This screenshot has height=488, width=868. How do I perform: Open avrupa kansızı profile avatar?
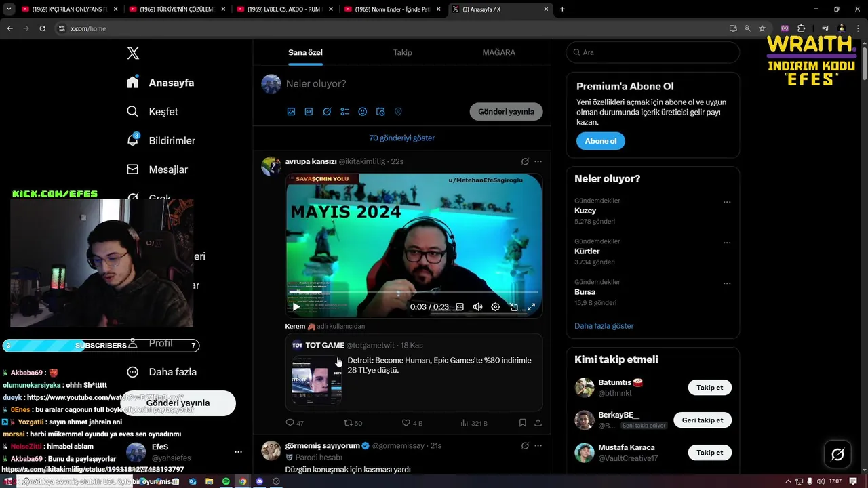271,165
